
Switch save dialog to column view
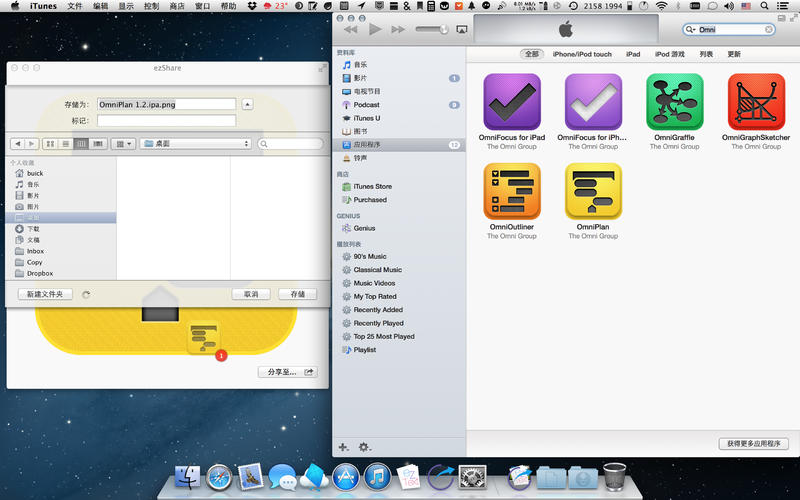[81, 144]
